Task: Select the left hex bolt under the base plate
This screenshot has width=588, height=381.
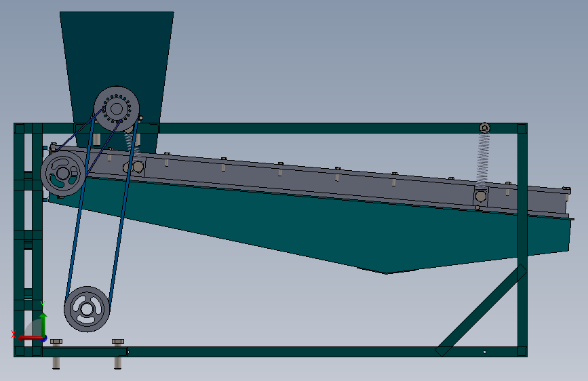Action: click(56, 354)
